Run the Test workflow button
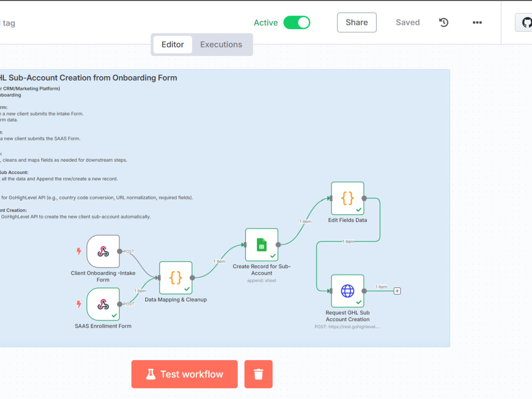532x399 pixels. (185, 374)
